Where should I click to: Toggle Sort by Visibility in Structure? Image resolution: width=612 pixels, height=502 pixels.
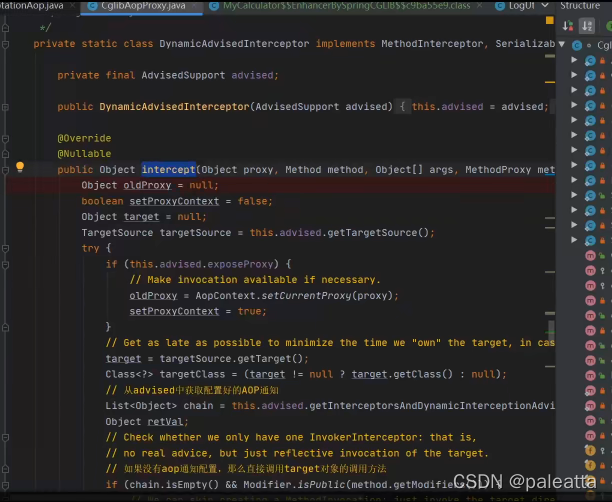pyautogui.click(x=568, y=26)
